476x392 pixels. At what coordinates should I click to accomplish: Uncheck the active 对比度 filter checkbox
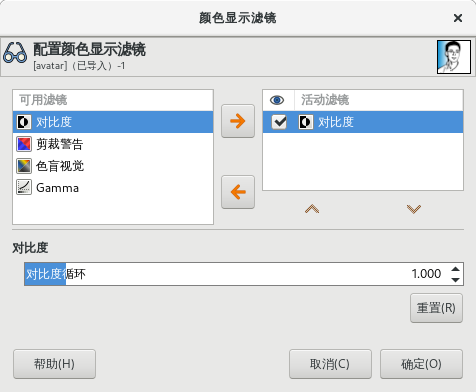click(279, 122)
